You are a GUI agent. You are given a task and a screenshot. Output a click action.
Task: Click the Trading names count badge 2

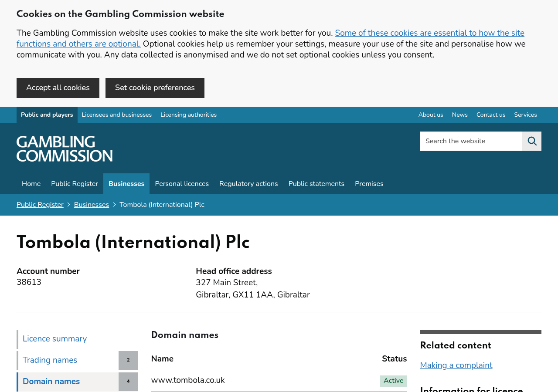click(x=128, y=360)
